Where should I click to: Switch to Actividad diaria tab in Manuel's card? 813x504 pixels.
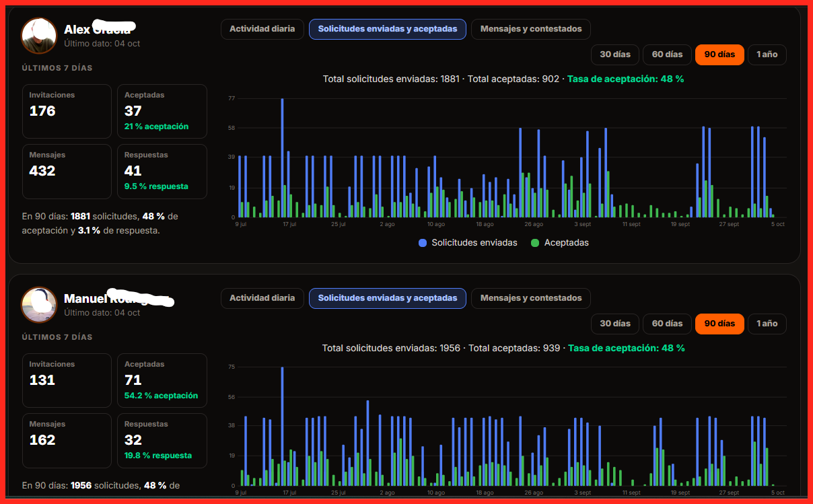coord(262,298)
